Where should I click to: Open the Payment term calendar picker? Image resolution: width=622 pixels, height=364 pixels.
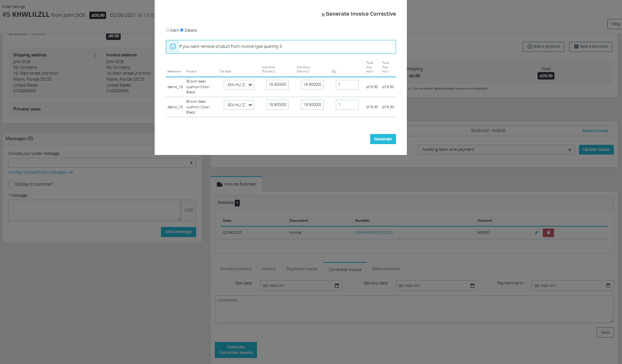[x=608, y=286]
